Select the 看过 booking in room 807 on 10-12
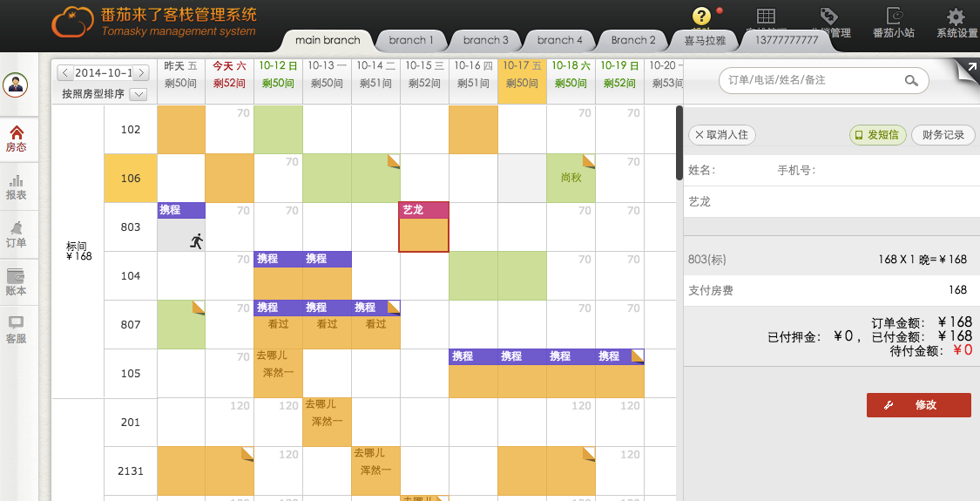The width and height of the screenshot is (980, 501). pyautogui.click(x=278, y=324)
